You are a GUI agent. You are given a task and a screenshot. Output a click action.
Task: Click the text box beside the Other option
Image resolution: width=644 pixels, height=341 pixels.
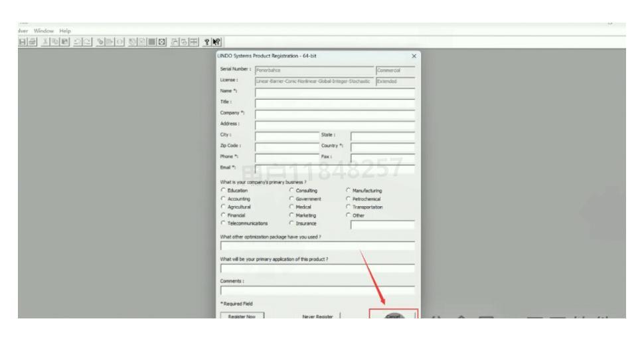click(382, 225)
